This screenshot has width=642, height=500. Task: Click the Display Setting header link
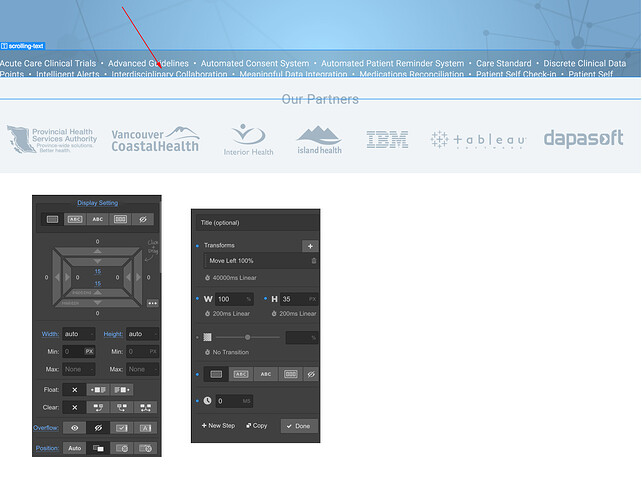(x=97, y=203)
